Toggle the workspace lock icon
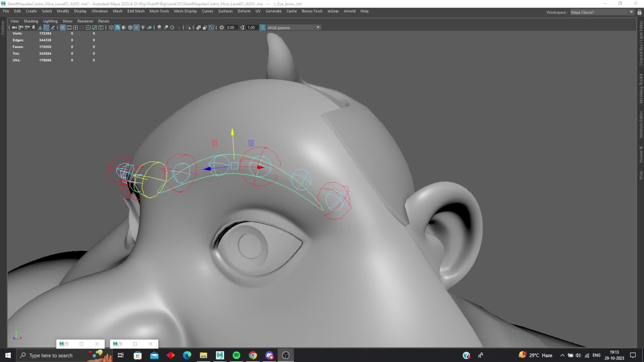Image resolution: width=644 pixels, height=362 pixels. (x=639, y=12)
